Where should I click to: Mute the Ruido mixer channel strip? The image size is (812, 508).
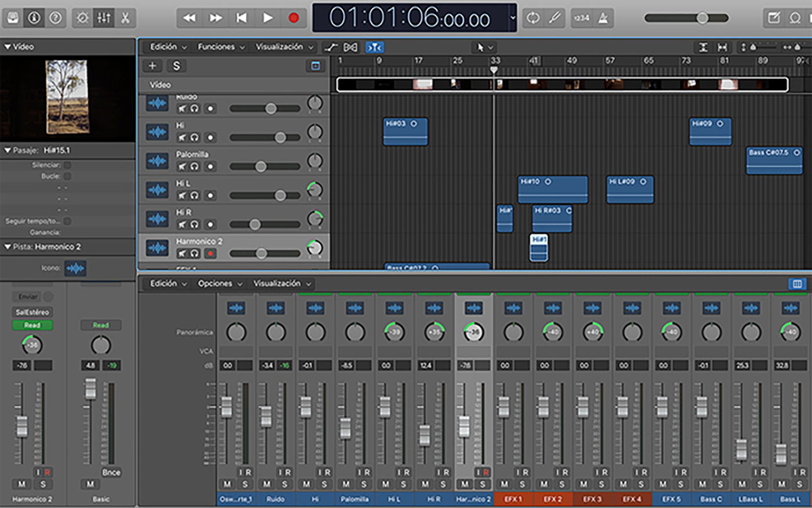click(267, 484)
